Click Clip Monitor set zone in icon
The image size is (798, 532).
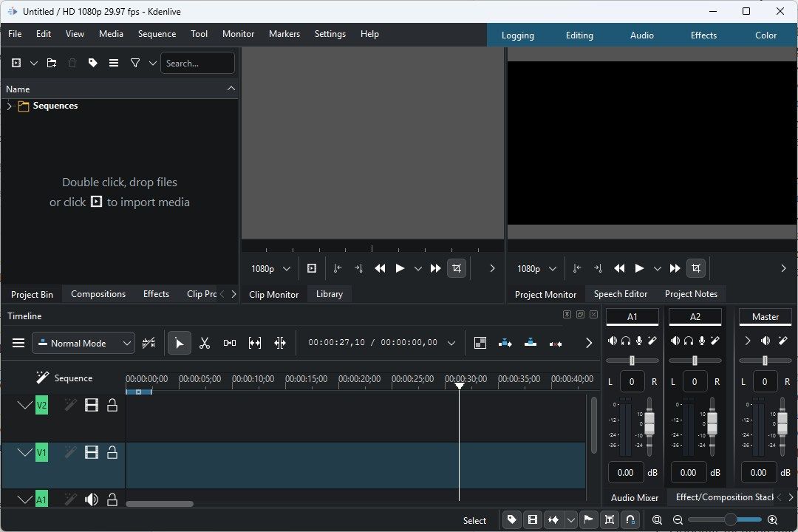tap(338, 268)
